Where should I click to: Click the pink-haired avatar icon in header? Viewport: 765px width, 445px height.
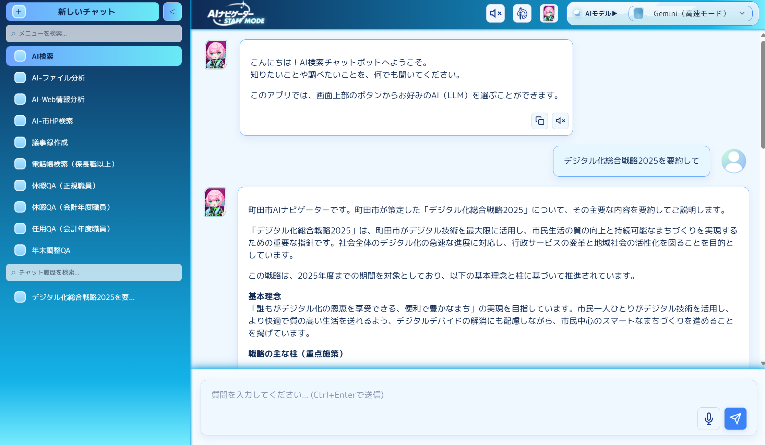(548, 13)
